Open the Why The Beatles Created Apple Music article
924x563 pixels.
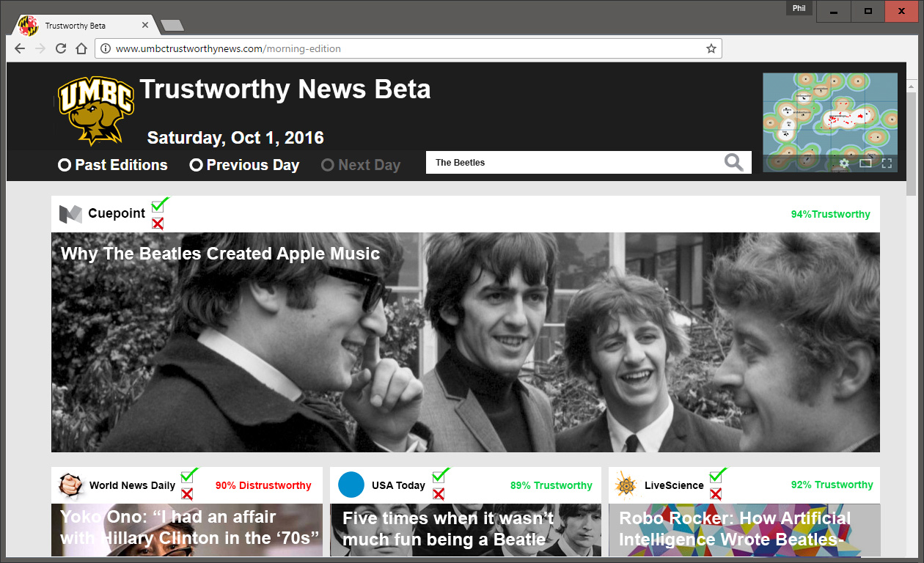tap(220, 254)
